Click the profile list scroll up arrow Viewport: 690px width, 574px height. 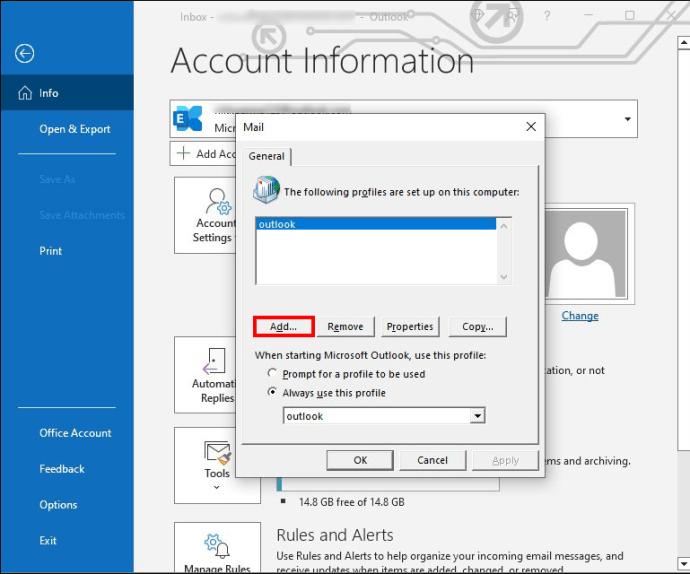[x=504, y=226]
